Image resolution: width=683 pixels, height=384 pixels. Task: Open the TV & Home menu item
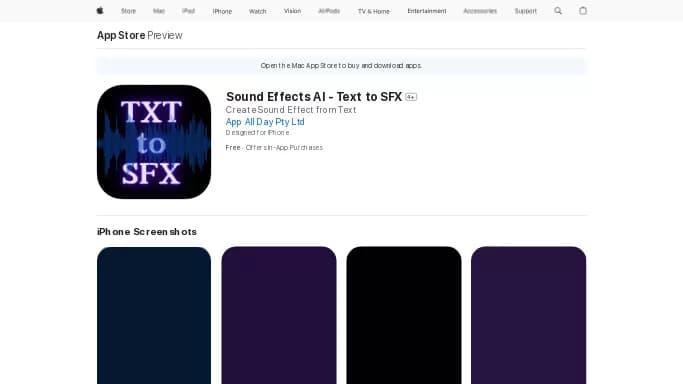(x=374, y=11)
